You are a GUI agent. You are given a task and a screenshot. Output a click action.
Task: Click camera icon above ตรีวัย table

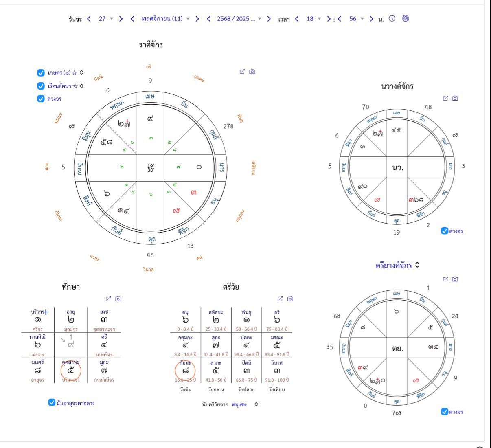(x=290, y=299)
